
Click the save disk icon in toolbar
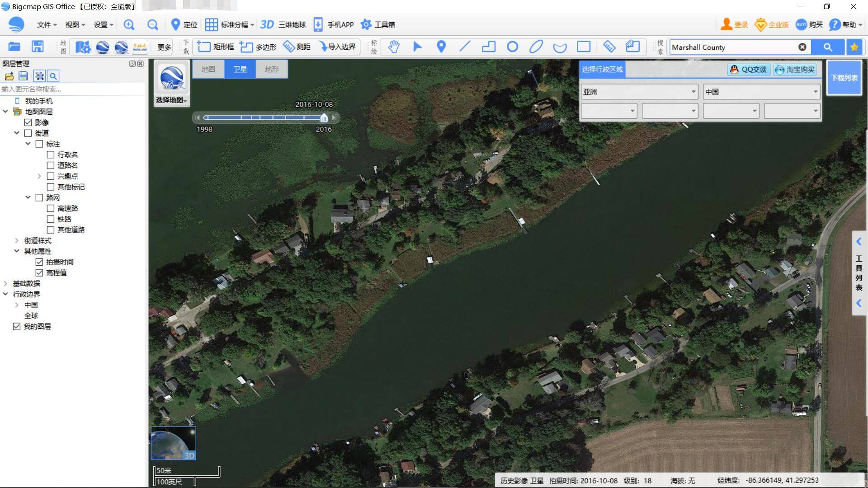38,47
